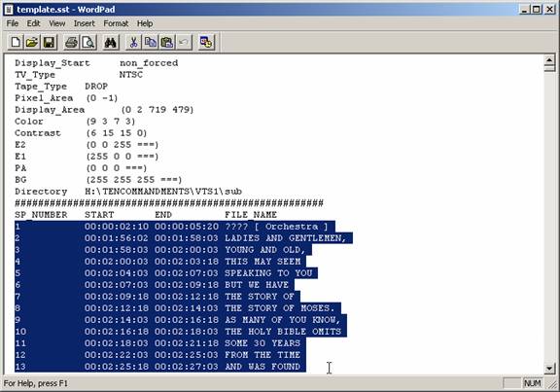The image size is (560, 392).
Task: Open the Insert menu
Action: [85, 23]
